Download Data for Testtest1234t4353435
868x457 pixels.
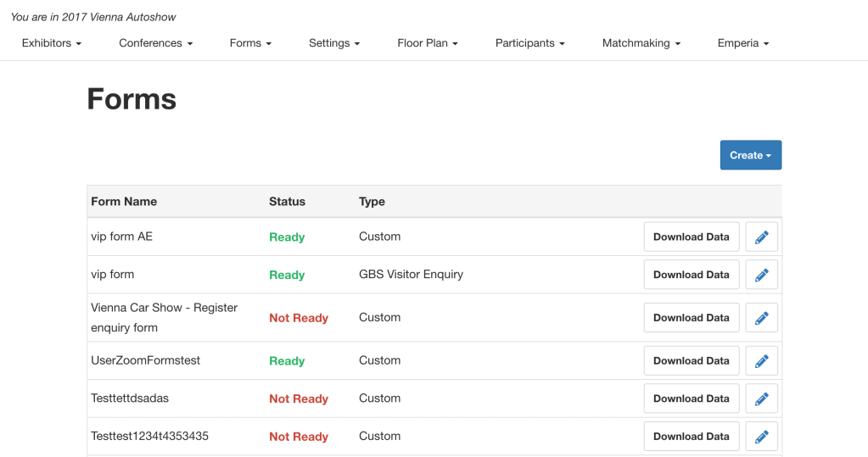pos(691,437)
